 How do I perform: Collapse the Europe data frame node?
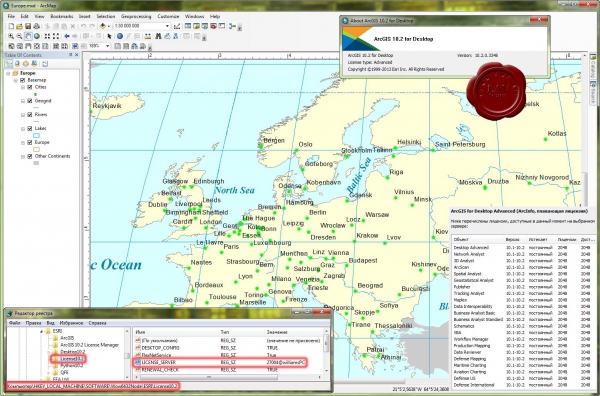(8, 73)
